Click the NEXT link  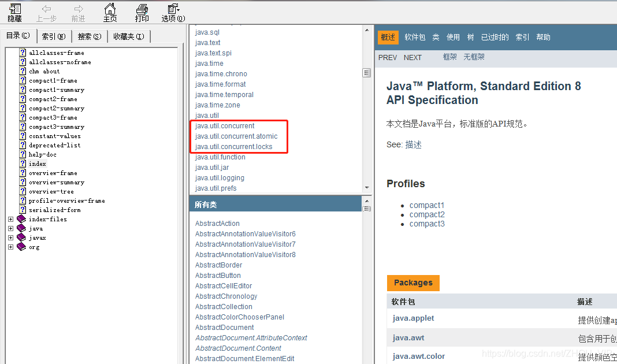412,57
